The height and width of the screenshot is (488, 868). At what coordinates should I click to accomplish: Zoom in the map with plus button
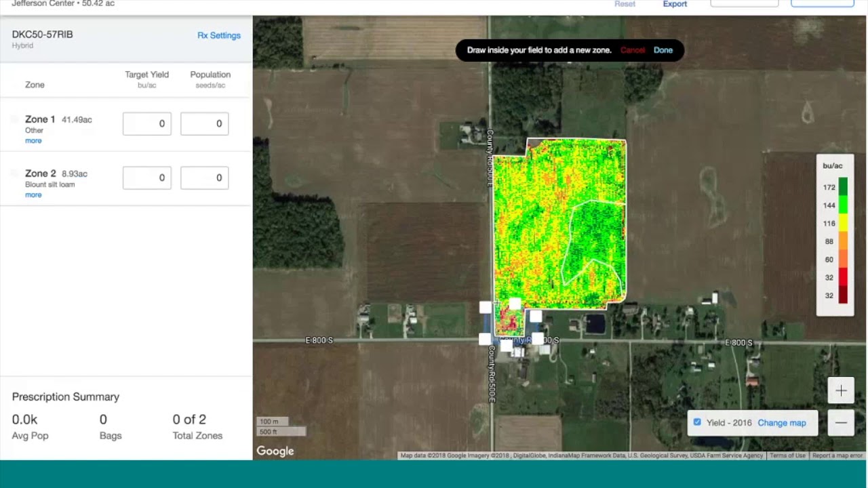(841, 390)
